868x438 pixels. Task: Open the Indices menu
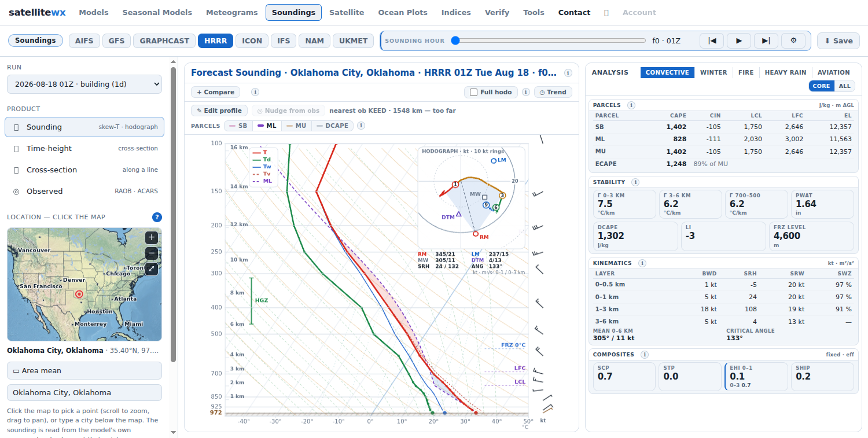[x=456, y=12]
